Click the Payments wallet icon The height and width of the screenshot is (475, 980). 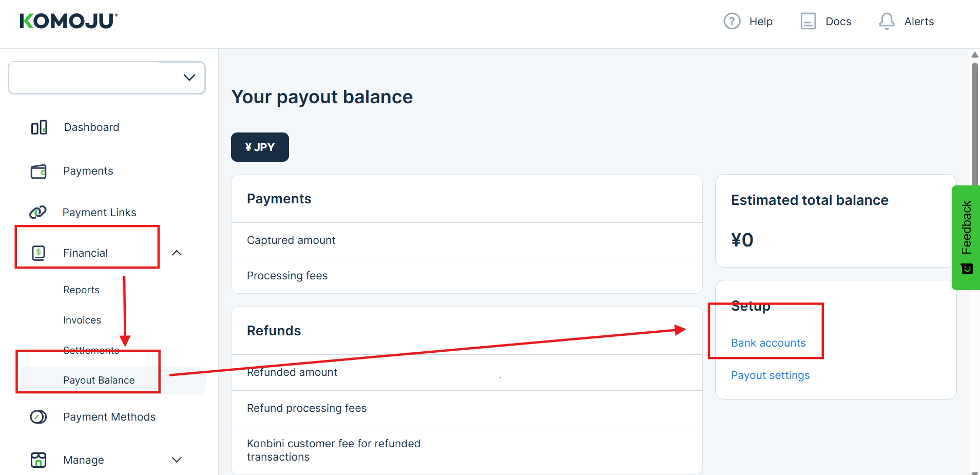click(x=39, y=171)
